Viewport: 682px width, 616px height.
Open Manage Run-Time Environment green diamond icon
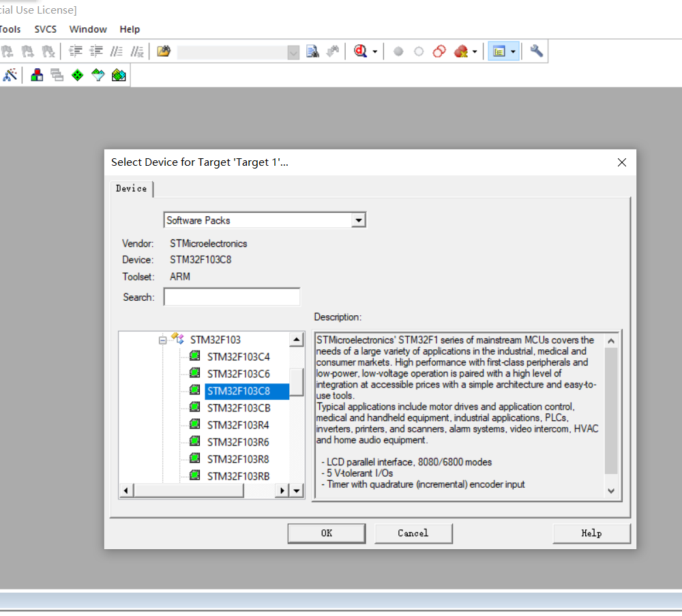coord(78,75)
